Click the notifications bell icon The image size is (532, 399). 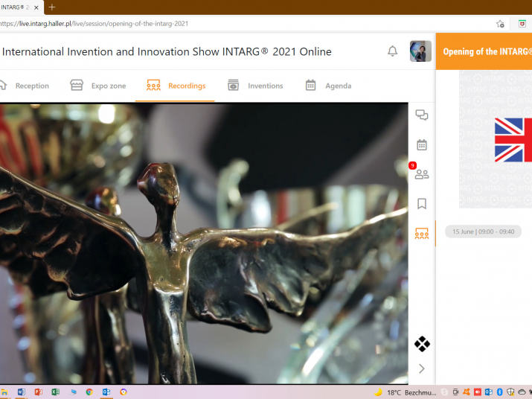point(392,51)
